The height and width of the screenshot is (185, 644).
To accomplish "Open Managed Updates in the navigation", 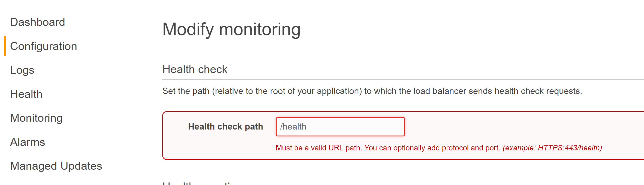I will [x=56, y=166].
